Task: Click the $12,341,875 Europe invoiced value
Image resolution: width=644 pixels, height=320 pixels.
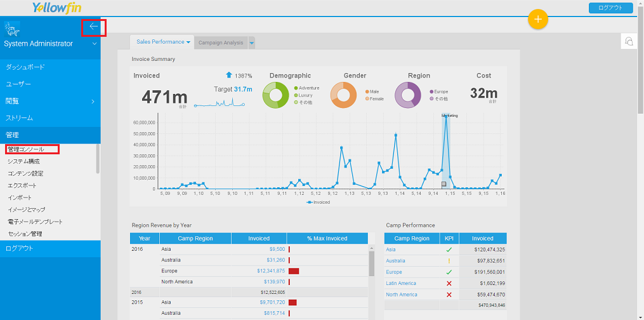Action: coord(271,270)
